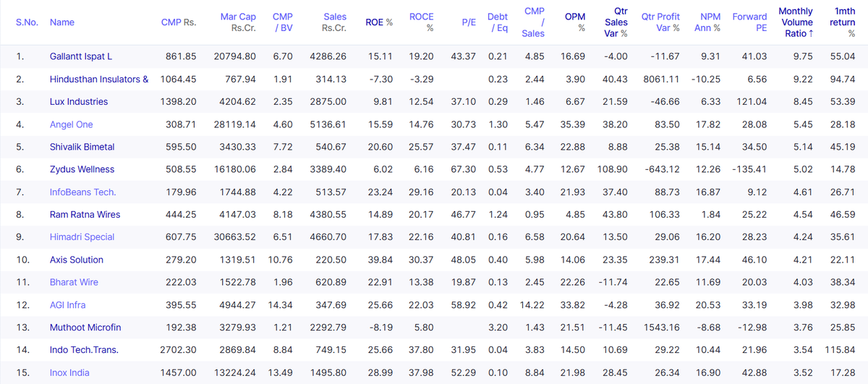This screenshot has height=384, width=868.
Task: Select Angel One market cap 28119.14
Action: [236, 124]
